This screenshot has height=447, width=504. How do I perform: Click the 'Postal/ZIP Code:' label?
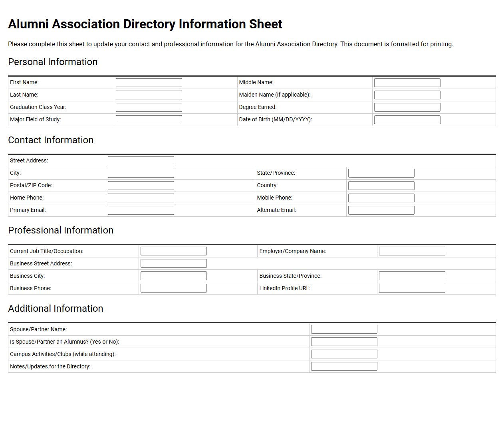(31, 185)
